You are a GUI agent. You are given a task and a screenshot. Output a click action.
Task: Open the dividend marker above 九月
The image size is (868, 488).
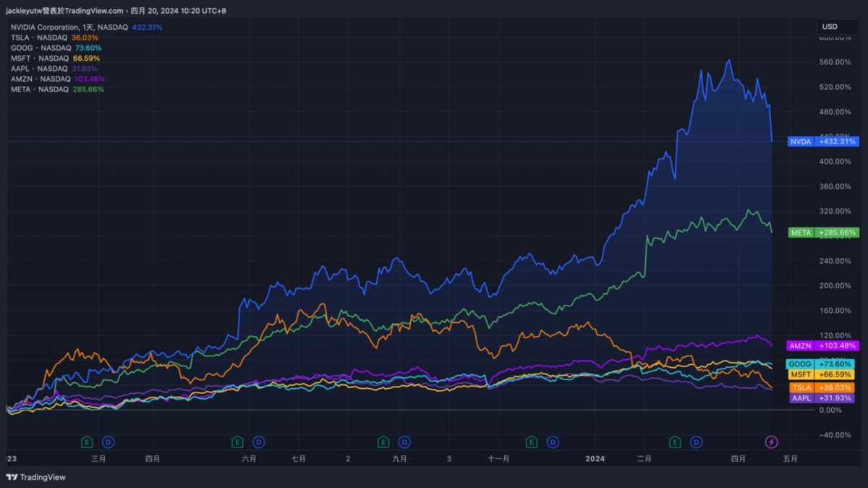coord(404,442)
